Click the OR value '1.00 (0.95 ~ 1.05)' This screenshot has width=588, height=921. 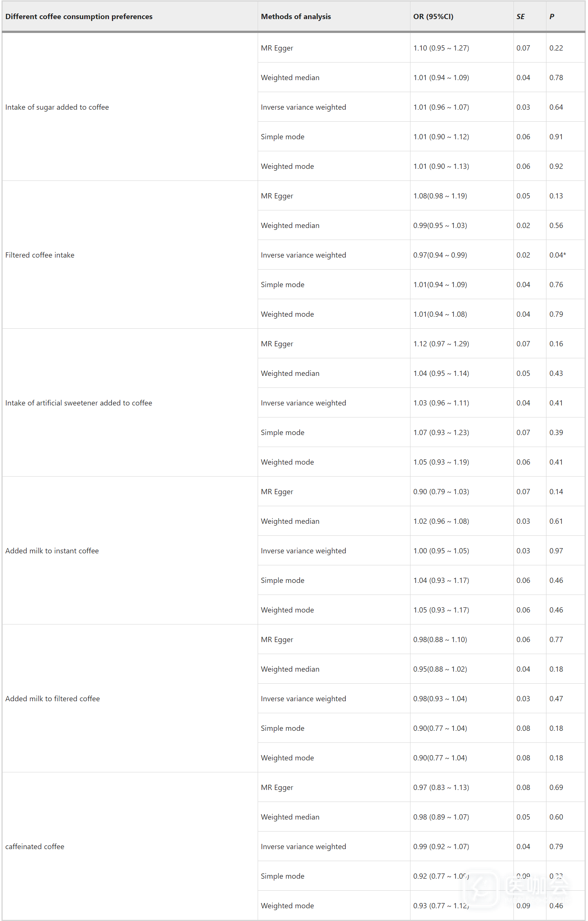pos(441,551)
